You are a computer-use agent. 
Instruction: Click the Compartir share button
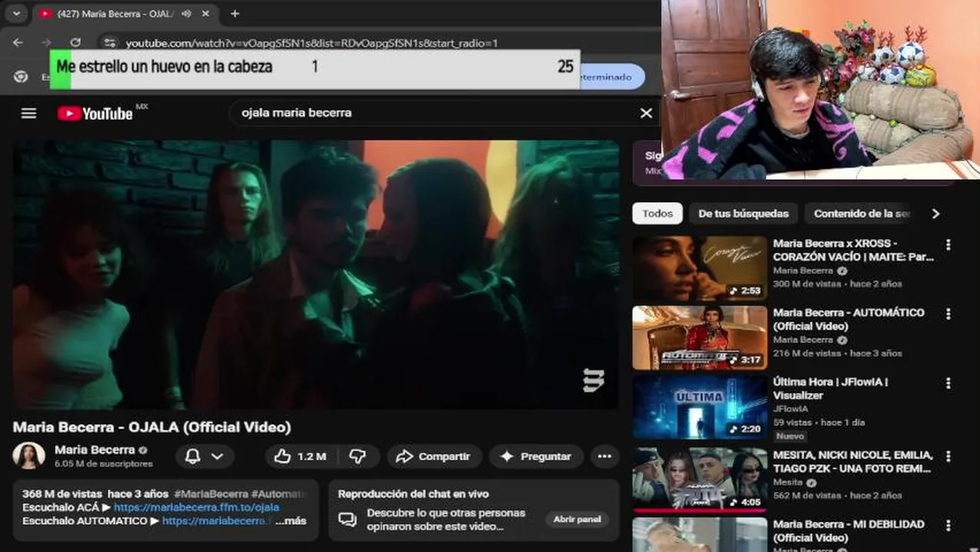click(434, 456)
